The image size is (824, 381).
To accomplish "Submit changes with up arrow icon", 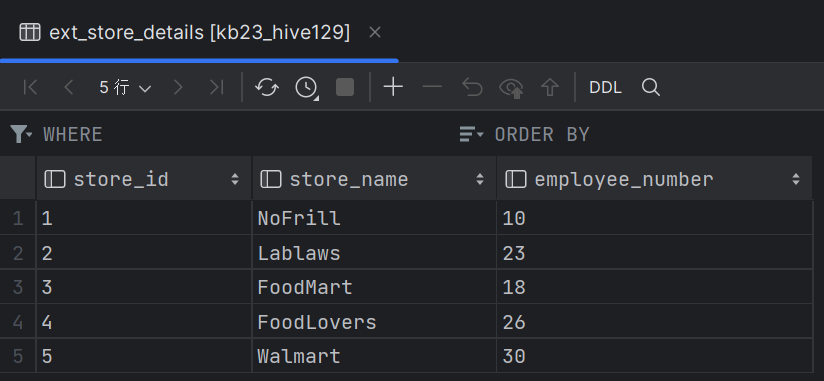I will tap(550, 87).
